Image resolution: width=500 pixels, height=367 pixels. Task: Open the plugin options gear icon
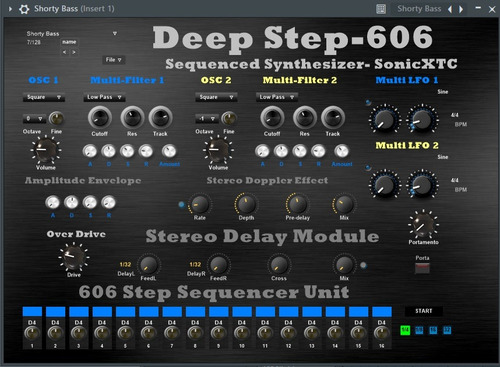[24, 9]
